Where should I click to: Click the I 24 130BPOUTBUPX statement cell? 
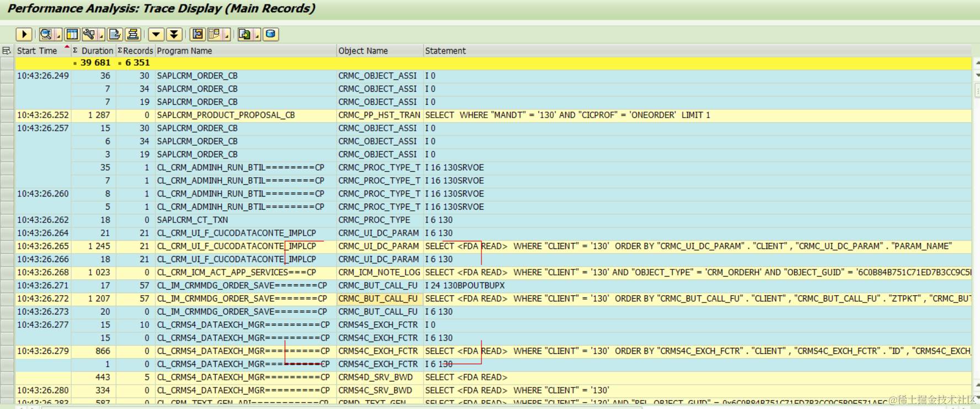coord(697,285)
